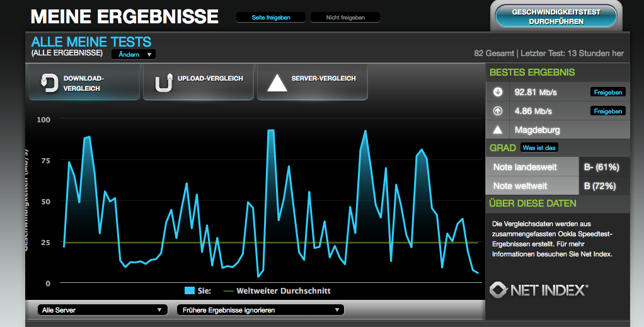Click Freigeben next to 4.86 Mb/s
644x327 pixels.
pyautogui.click(x=608, y=111)
